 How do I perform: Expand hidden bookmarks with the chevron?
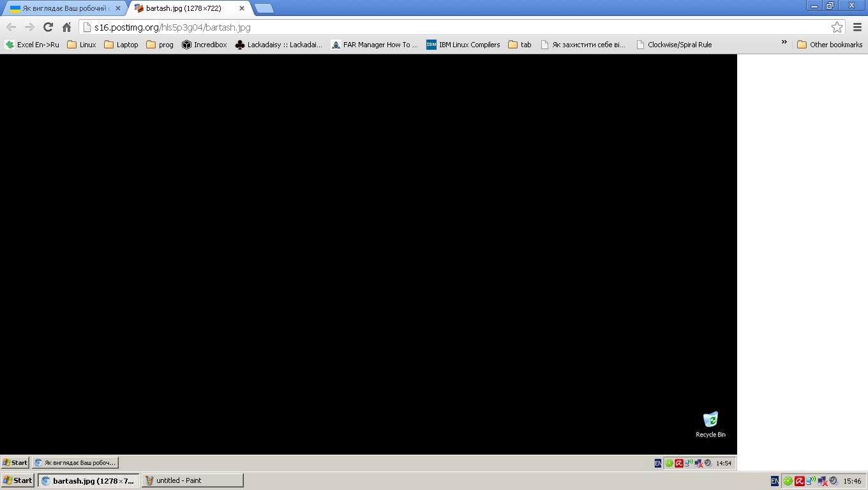coord(784,43)
